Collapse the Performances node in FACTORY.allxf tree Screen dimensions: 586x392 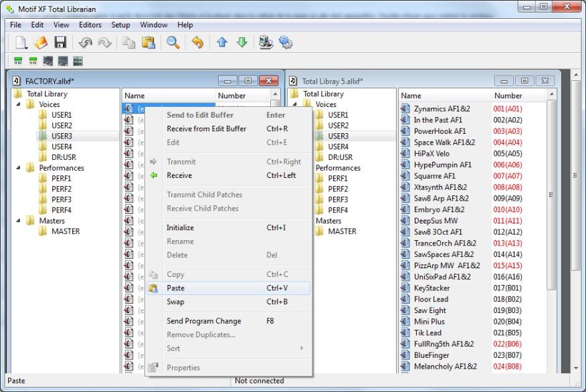(x=18, y=168)
